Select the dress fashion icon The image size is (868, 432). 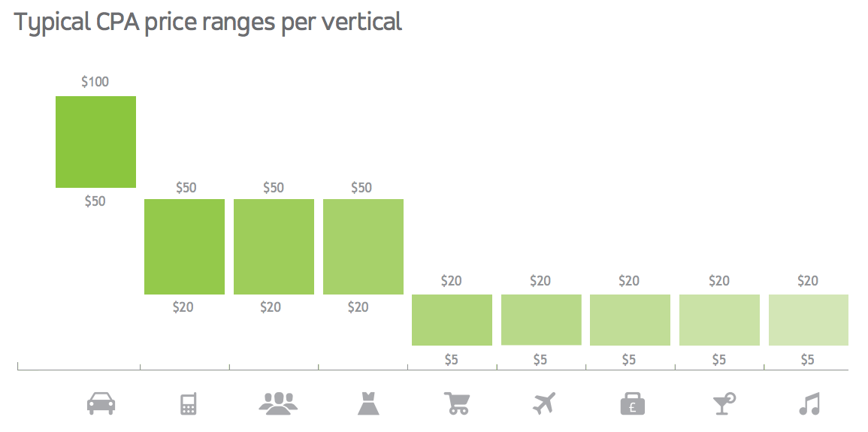(368, 404)
